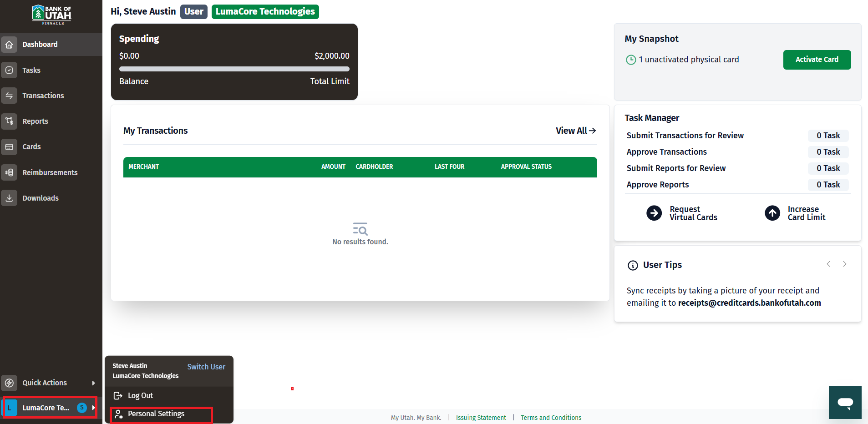Click Approve Reports task row
Image resolution: width=868 pixels, height=424 pixels.
click(x=737, y=185)
